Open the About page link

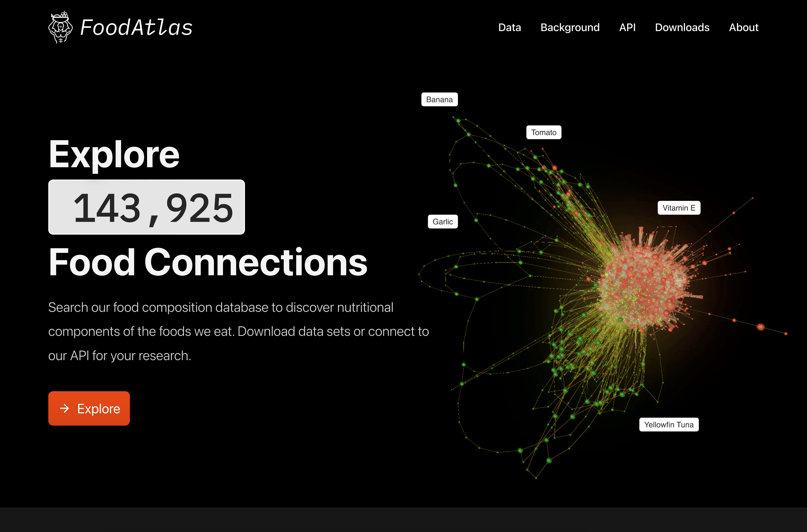[743, 28]
